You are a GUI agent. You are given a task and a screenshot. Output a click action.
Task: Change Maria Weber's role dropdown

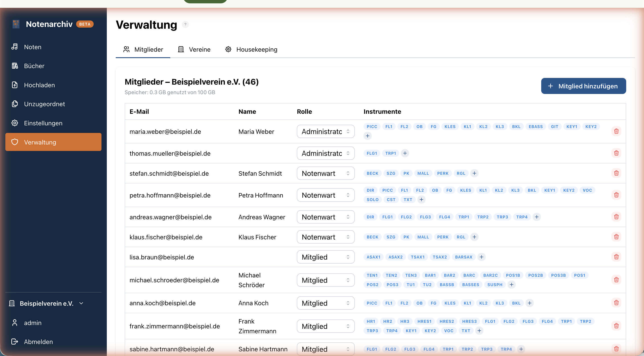click(x=325, y=131)
